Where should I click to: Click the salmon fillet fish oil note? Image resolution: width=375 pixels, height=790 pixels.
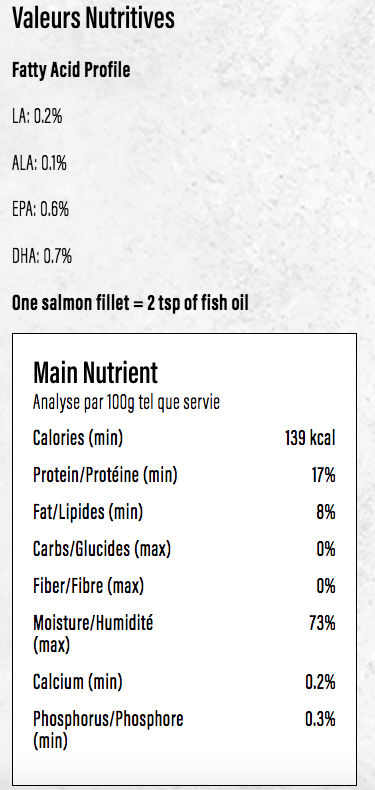130,303
